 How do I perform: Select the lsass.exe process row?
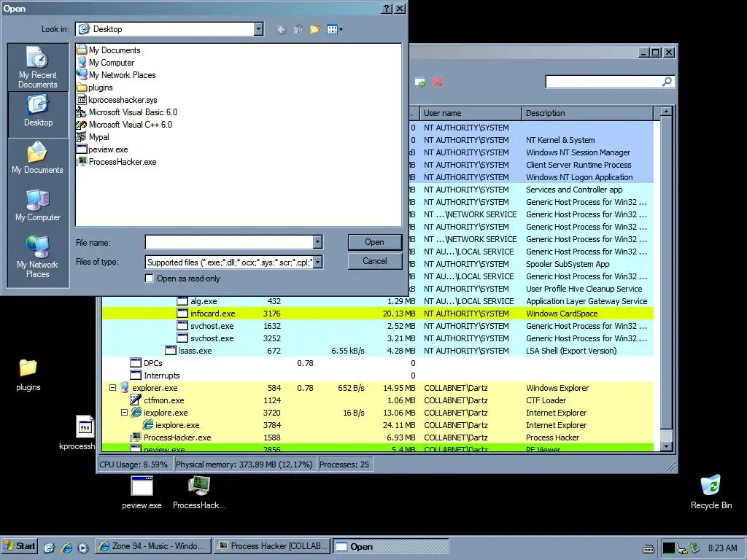pos(377,351)
